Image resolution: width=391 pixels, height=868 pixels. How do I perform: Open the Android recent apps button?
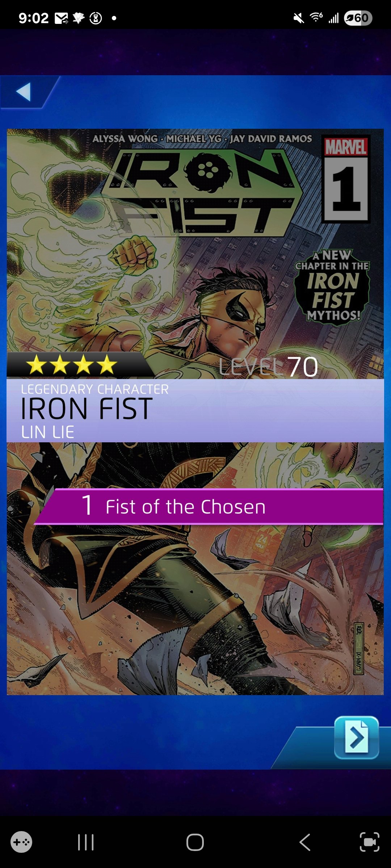pos(86,842)
